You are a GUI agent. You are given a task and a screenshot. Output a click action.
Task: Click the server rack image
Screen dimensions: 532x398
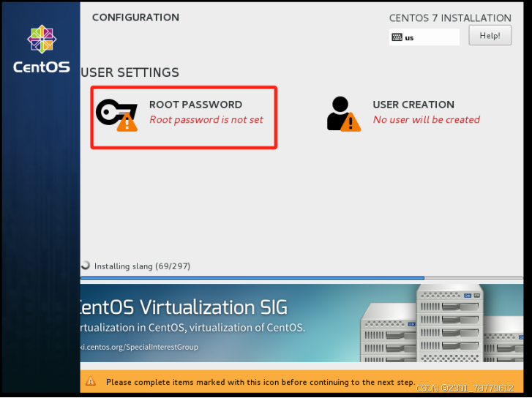(x=442, y=323)
